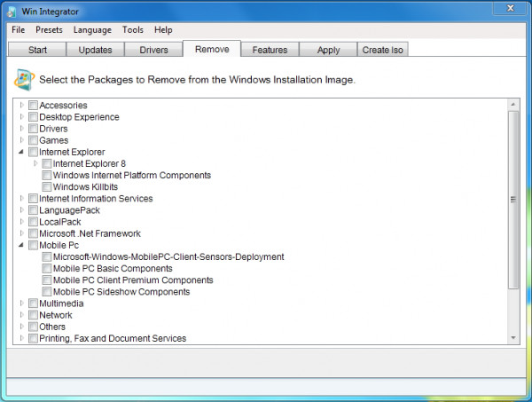Image resolution: width=532 pixels, height=402 pixels.
Task: Collapse the Internet Explorer node
Action: 21,152
